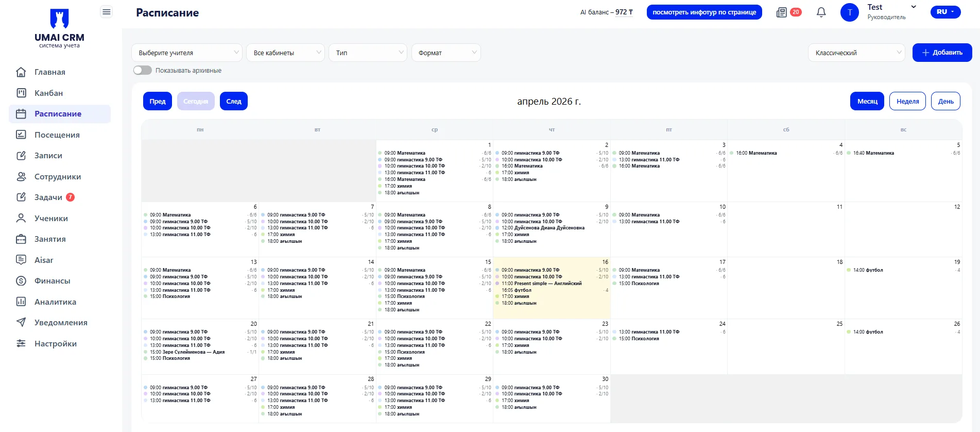Switch calendar to Day view
This screenshot has height=432, width=980.
point(945,102)
